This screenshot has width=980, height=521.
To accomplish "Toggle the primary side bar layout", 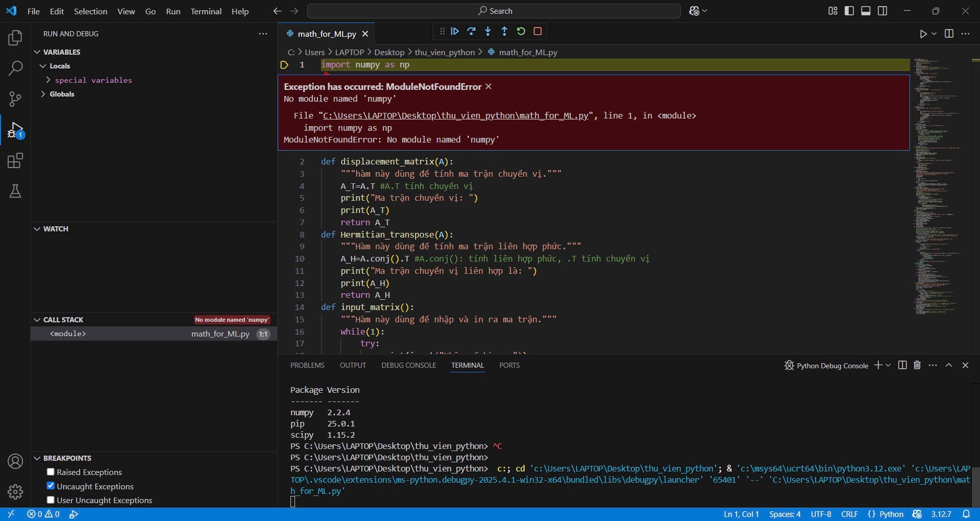I will [x=849, y=11].
